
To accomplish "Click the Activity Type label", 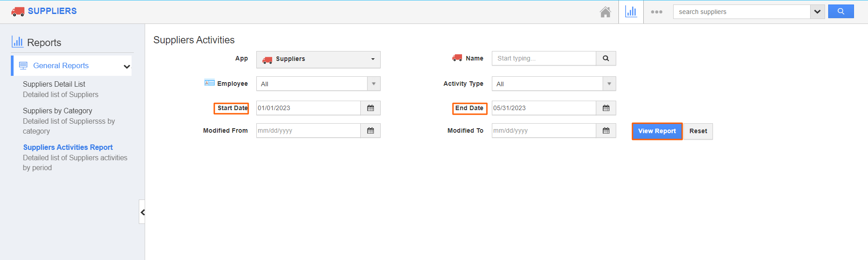I will point(463,84).
